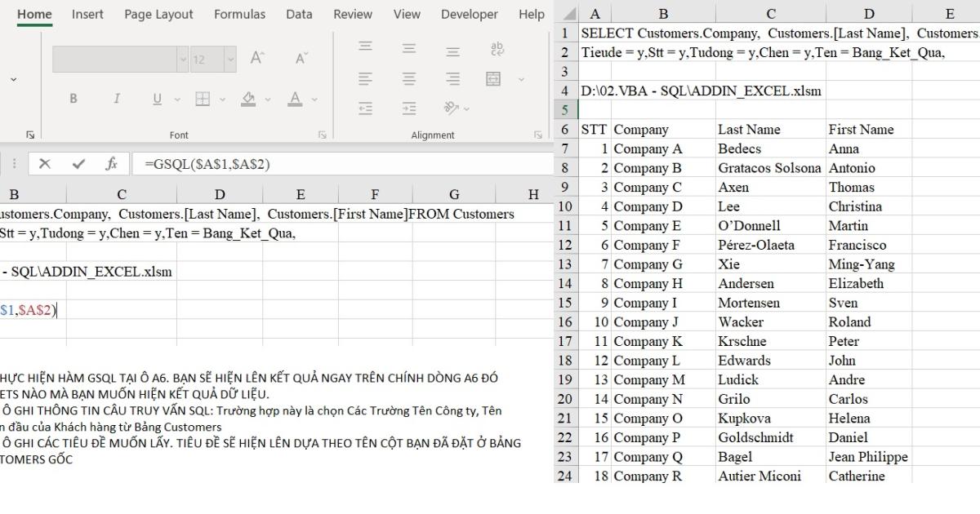
Task: Click cell with text 'Company A'
Action: pos(663,148)
